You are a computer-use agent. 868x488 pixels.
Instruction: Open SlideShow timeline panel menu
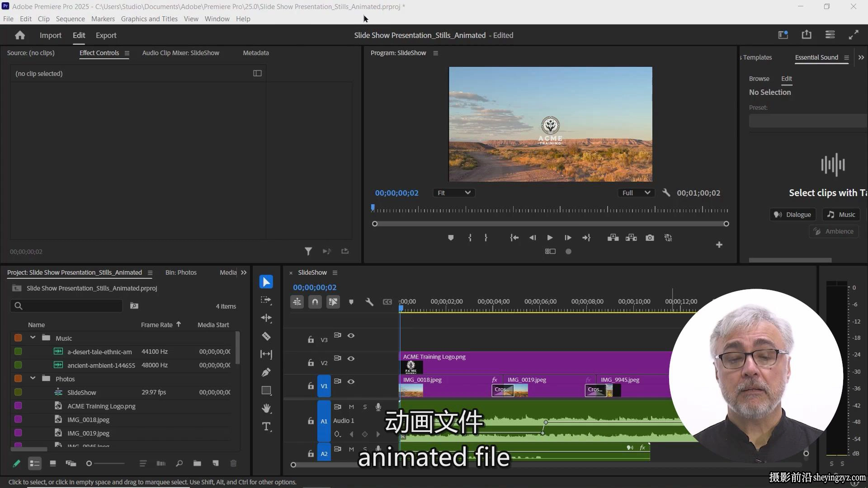335,272
